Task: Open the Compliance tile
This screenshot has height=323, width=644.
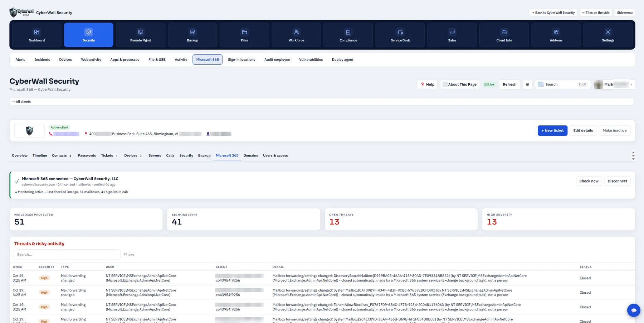Action: click(x=348, y=35)
